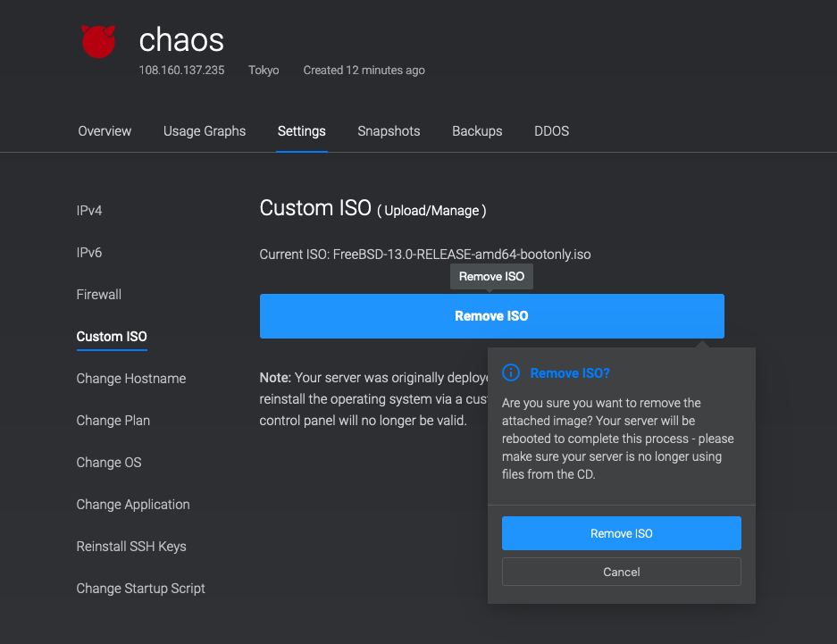Open Change Application settings
The image size is (837, 644).
tap(133, 505)
